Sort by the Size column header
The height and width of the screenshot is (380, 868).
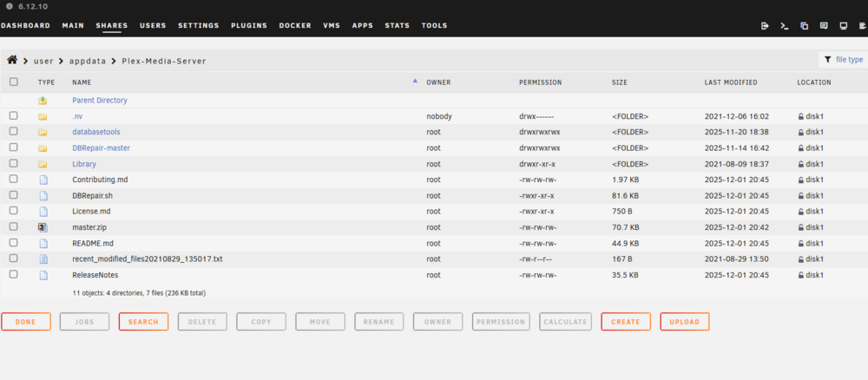tap(620, 82)
